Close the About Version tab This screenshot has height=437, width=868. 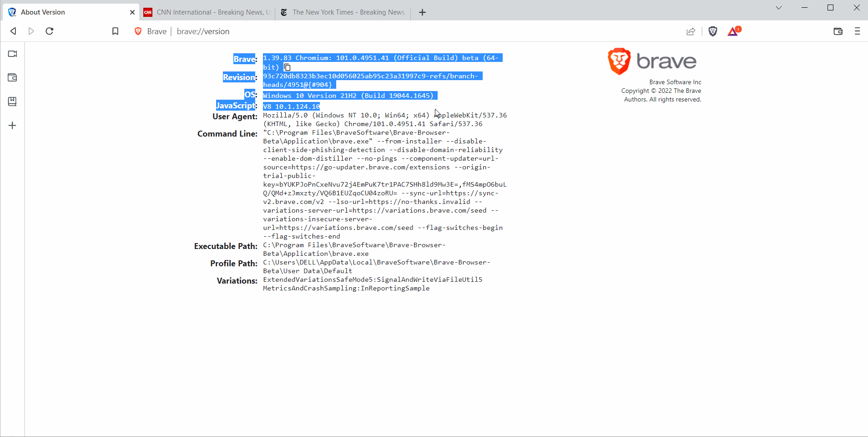tap(132, 12)
